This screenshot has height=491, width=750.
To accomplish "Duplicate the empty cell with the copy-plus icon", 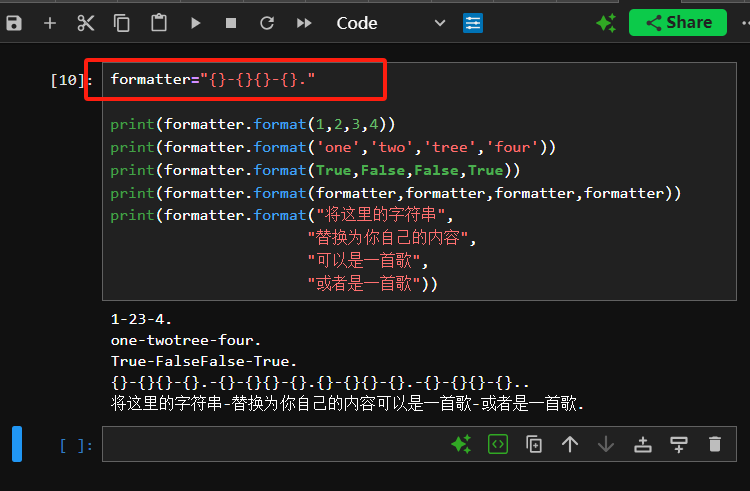I will tap(534, 445).
